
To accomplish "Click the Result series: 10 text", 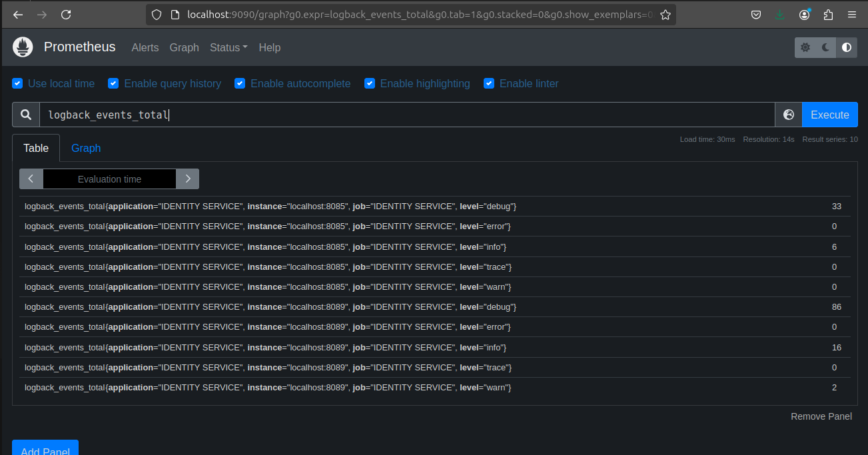I will pos(830,139).
